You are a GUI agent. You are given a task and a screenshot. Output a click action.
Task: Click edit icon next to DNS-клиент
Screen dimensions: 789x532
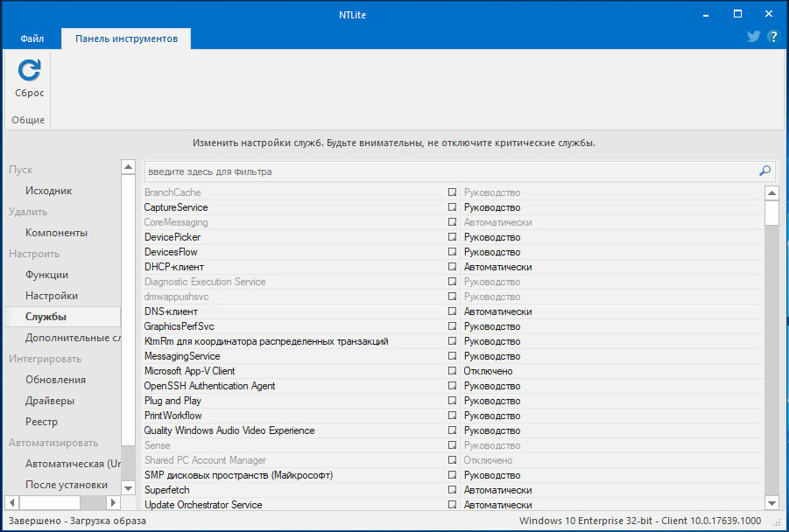point(452,311)
